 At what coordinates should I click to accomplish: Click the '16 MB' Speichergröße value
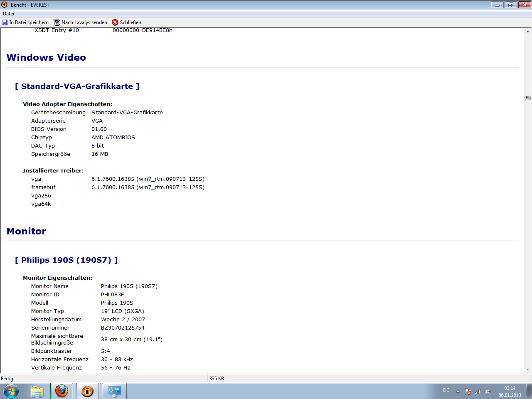tap(100, 154)
